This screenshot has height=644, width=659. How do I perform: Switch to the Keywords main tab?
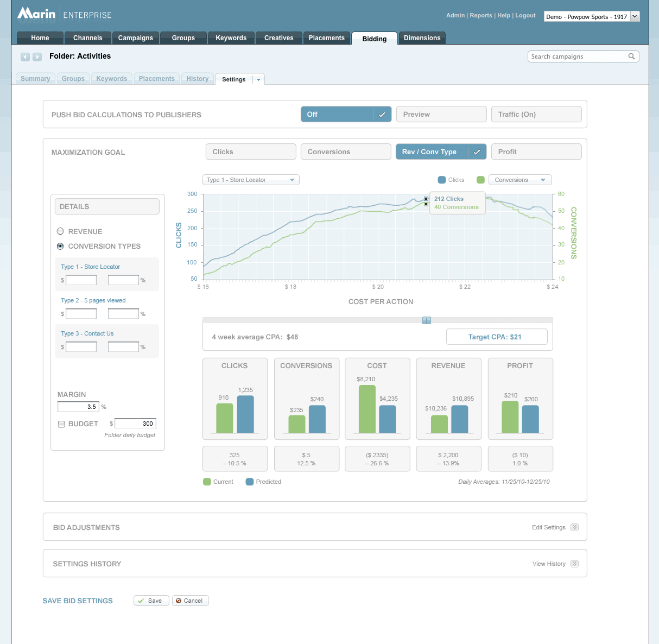[x=231, y=38]
